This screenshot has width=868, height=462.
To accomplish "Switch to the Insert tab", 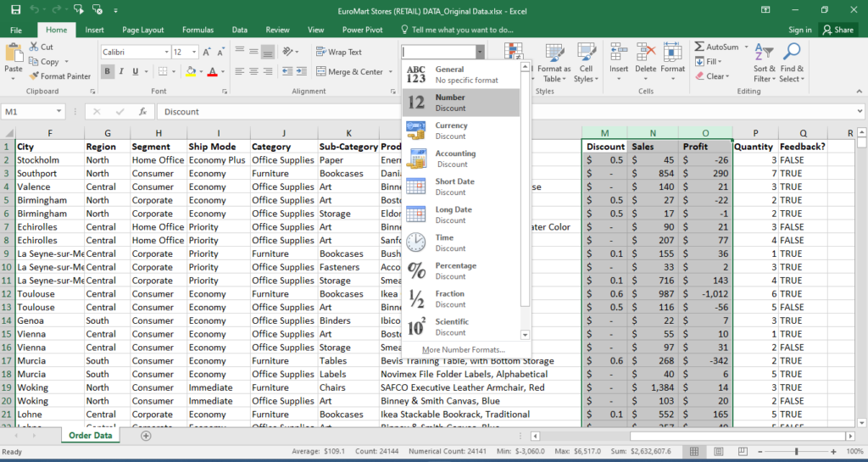I will [x=94, y=30].
